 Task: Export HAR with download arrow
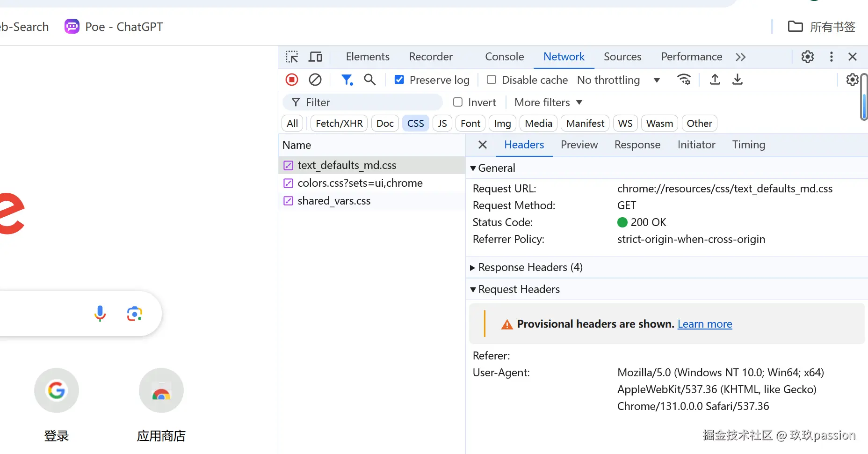coord(738,80)
